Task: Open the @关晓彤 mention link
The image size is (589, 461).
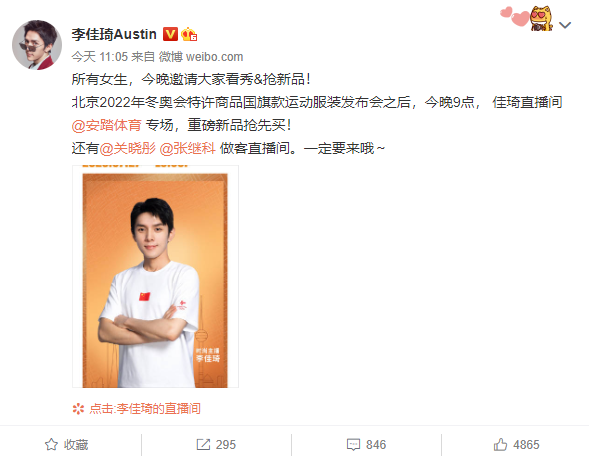Action: pos(128,148)
